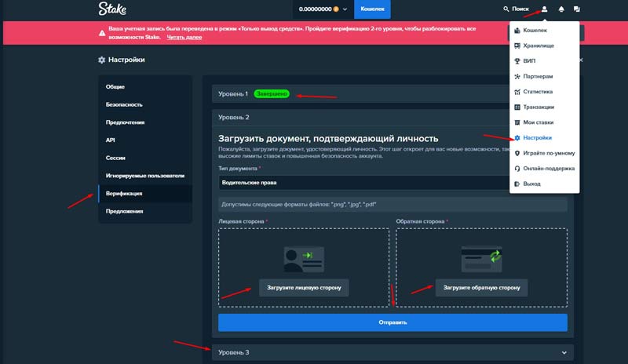Select «Транзакции» in the user menu
This screenshot has width=628, height=364.
pyautogui.click(x=538, y=107)
